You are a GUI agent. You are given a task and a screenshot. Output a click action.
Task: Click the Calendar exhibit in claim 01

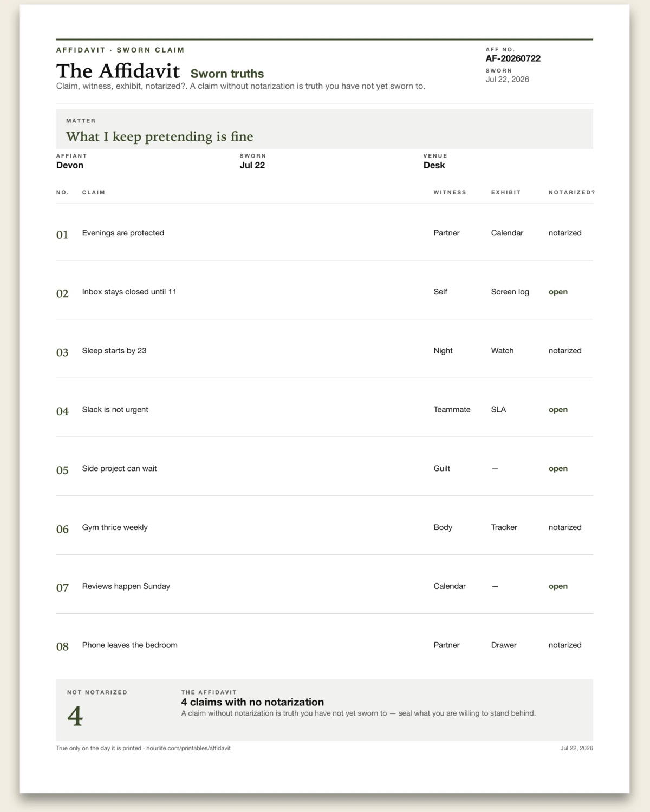(507, 233)
